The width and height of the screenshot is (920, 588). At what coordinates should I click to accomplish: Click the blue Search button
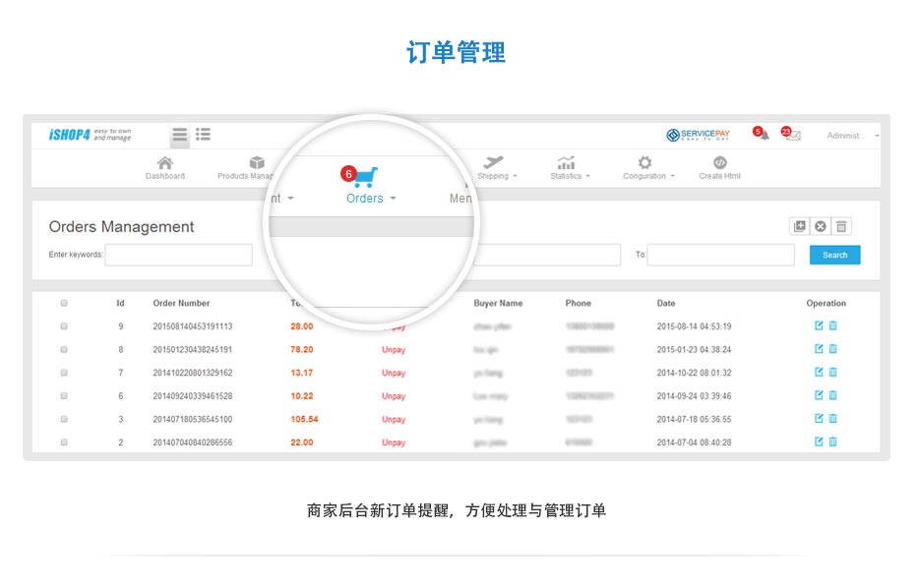(834, 255)
